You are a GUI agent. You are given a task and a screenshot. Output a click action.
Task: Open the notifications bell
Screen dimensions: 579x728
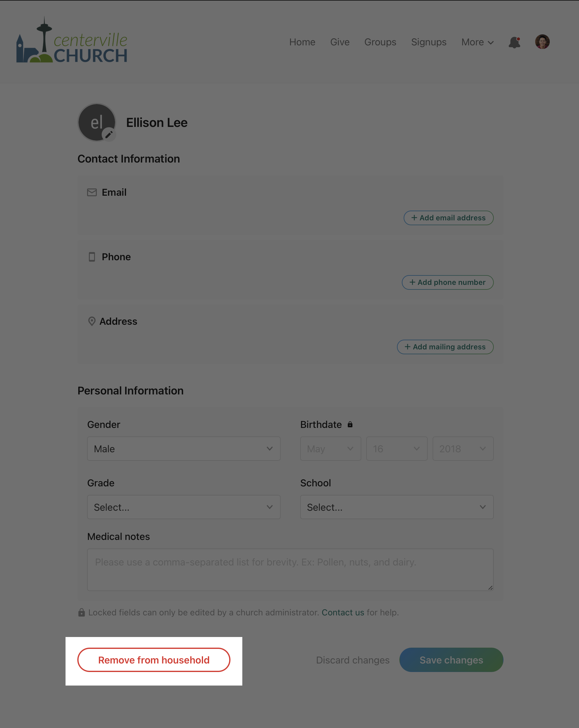click(x=514, y=43)
